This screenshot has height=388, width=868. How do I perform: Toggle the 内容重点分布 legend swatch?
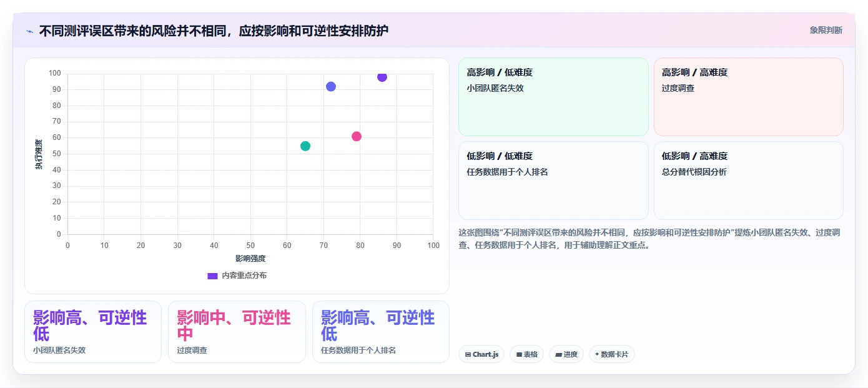(212, 276)
